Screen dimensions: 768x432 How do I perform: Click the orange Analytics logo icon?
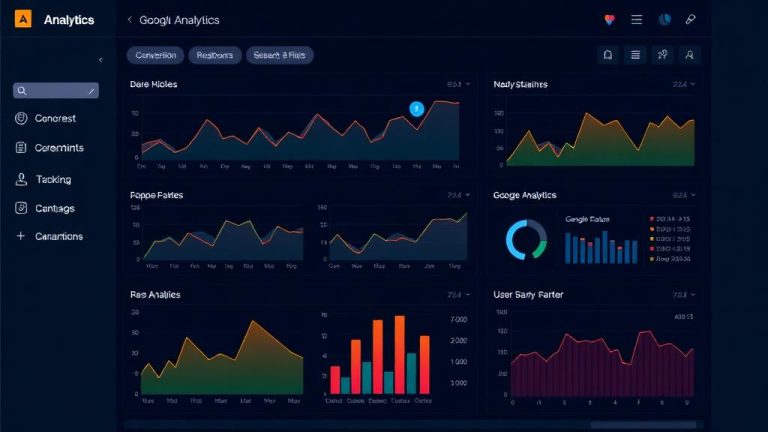23,19
